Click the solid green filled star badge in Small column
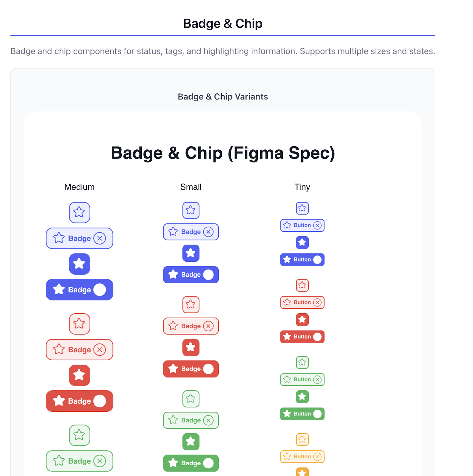Screen dimensions: 473x476 (191, 442)
